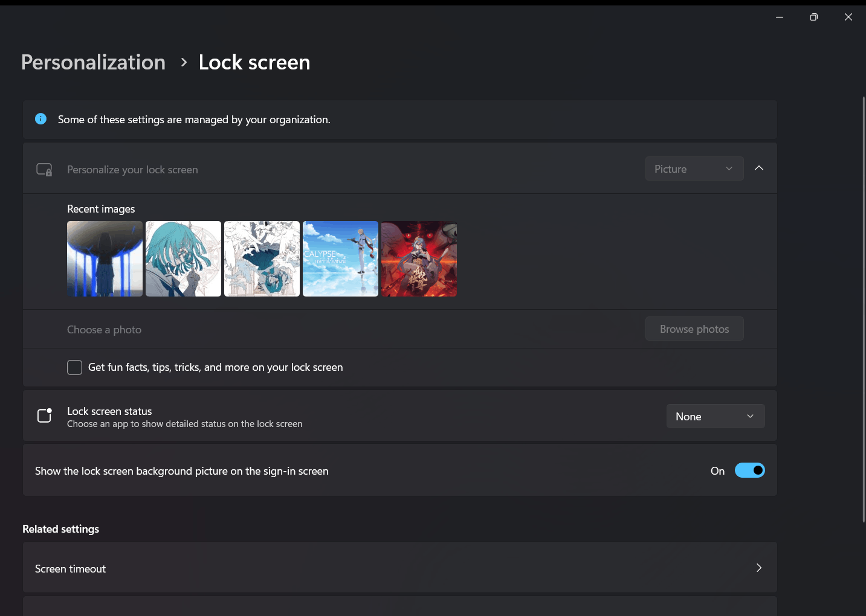Click the Choose a photo label
This screenshot has width=866, height=616.
click(x=104, y=330)
